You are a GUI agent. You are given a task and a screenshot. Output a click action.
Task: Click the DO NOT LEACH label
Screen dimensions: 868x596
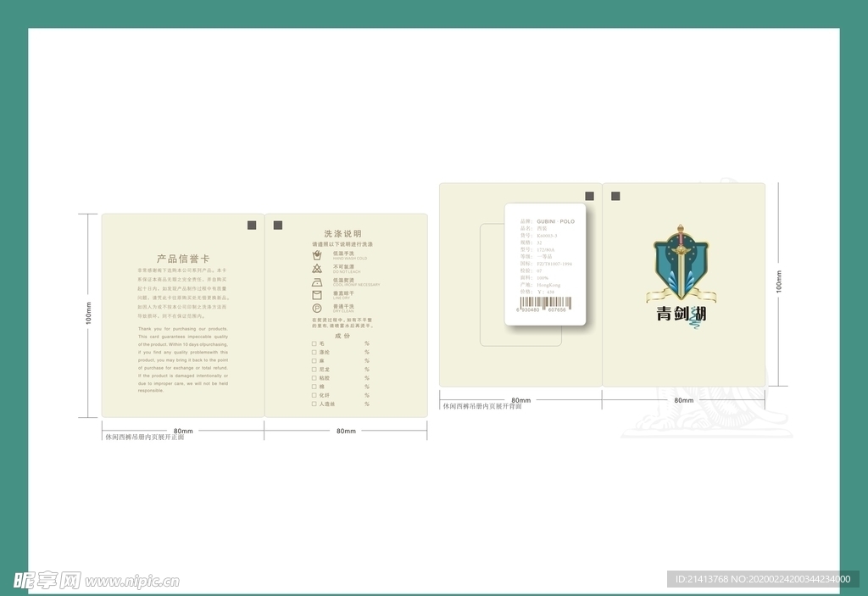(347, 272)
